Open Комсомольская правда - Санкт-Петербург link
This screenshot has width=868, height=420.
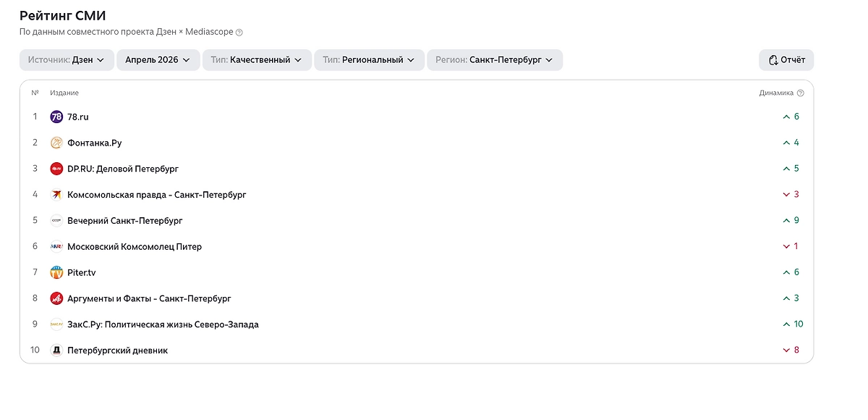(157, 195)
